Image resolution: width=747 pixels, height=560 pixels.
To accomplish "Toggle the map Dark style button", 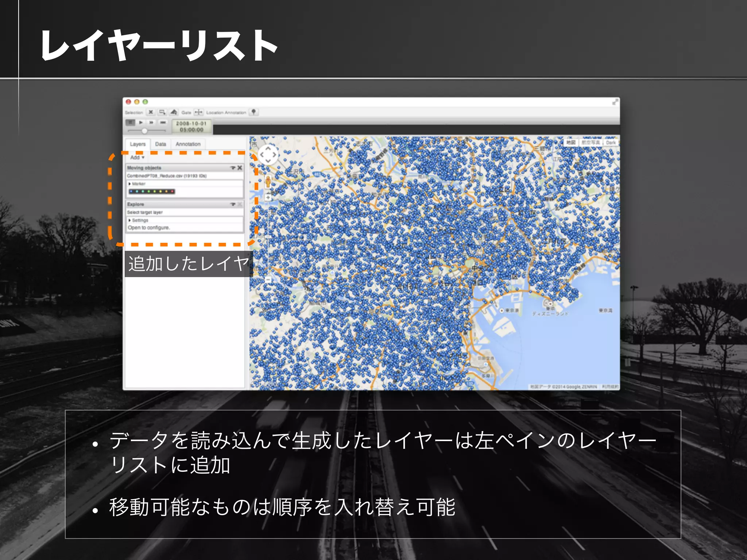I will 611,143.
